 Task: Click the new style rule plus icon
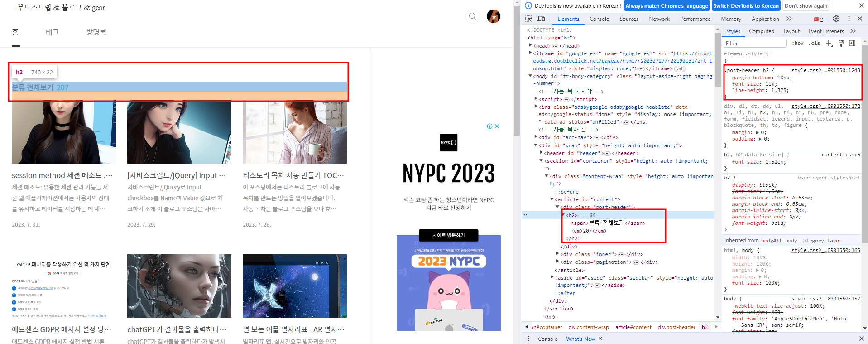tap(829, 43)
